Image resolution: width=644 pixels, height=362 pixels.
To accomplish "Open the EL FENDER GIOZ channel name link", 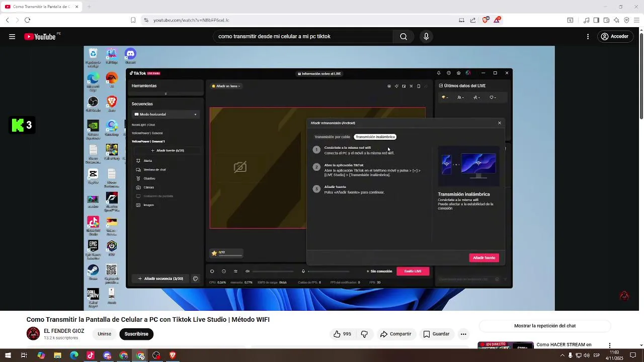I will click(64, 331).
